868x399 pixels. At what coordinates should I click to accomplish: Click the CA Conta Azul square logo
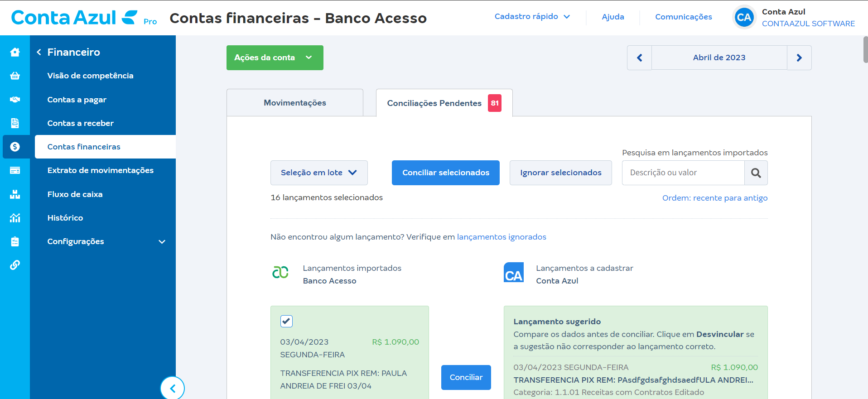click(514, 272)
